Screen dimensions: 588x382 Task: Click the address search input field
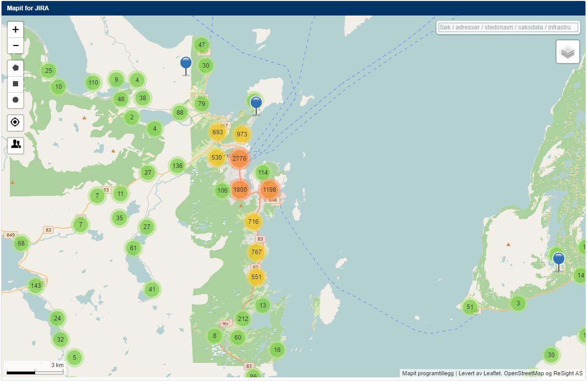[x=507, y=27]
